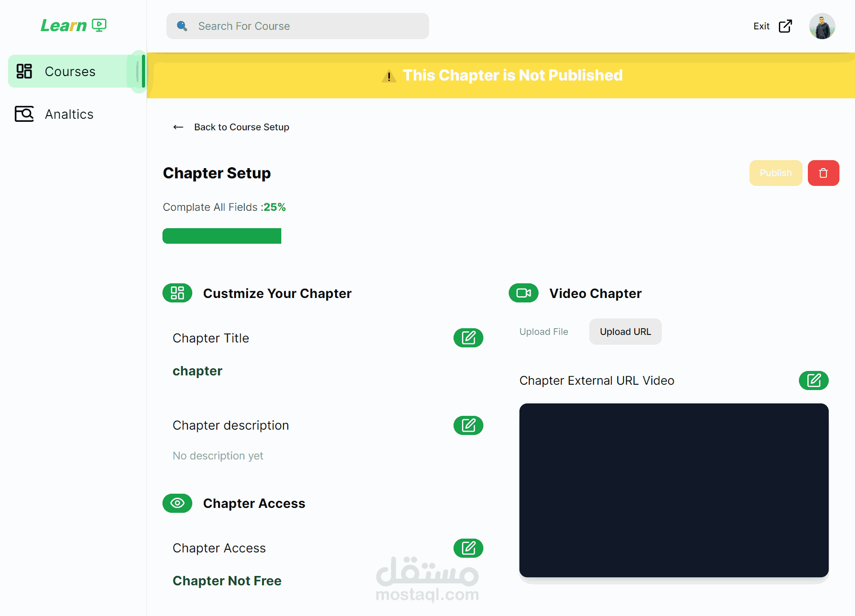Delete the chapter with the red trash button
The width and height of the screenshot is (855, 616).
823,173
